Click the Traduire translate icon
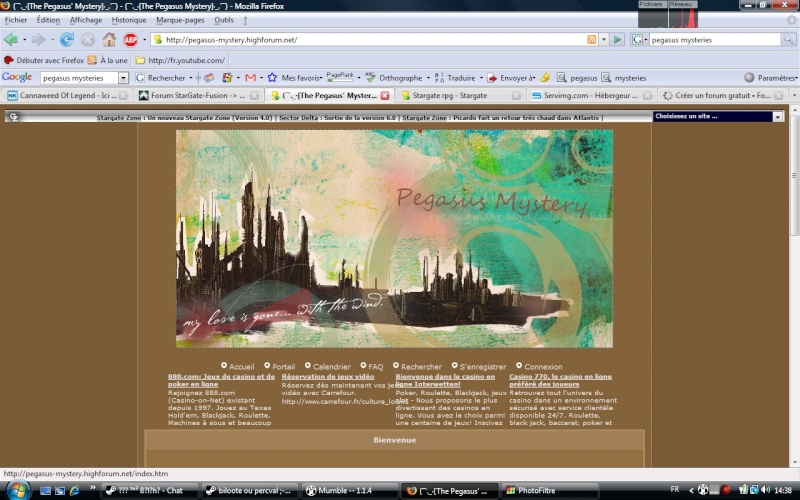 (x=439, y=78)
